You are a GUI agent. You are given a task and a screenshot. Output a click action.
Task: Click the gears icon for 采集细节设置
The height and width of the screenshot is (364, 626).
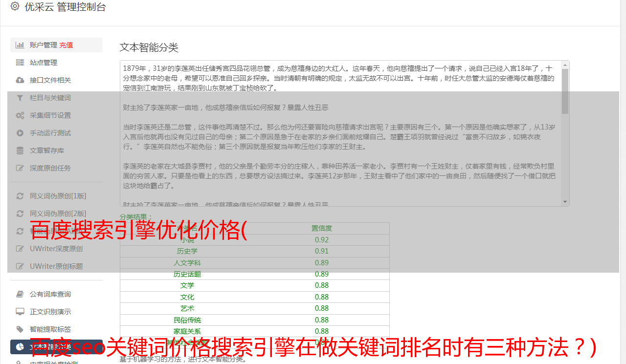click(x=20, y=115)
